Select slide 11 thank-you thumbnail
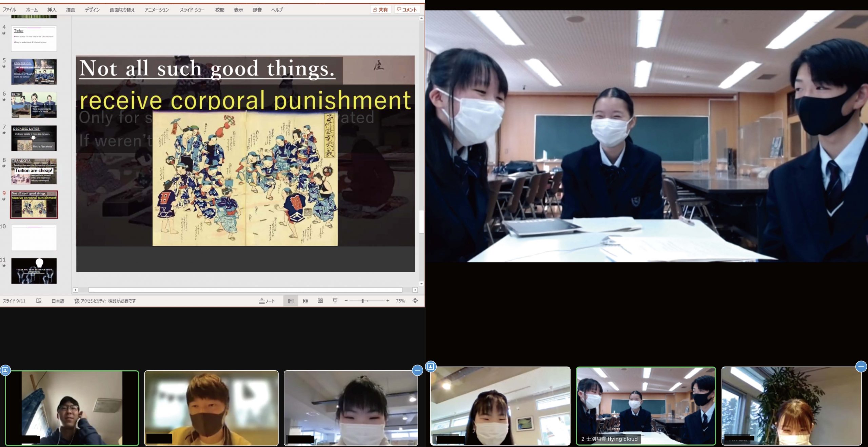Screen dimensions: 868x447 pyautogui.click(x=34, y=271)
